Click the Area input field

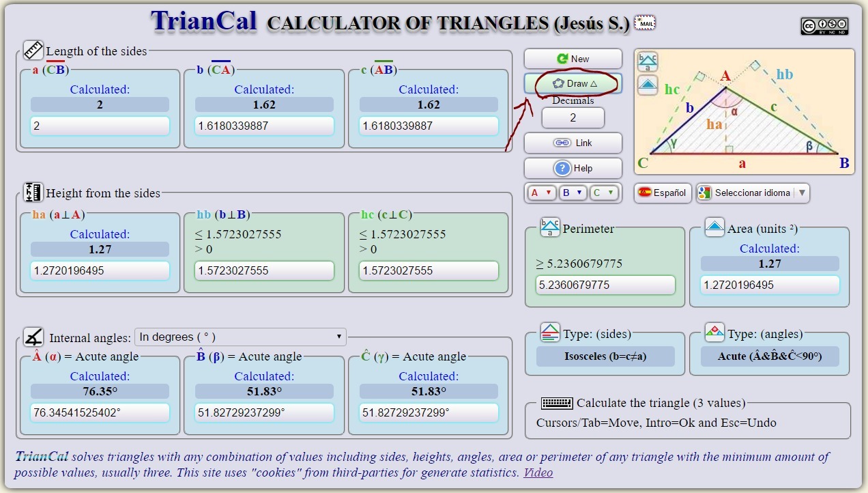(770, 285)
